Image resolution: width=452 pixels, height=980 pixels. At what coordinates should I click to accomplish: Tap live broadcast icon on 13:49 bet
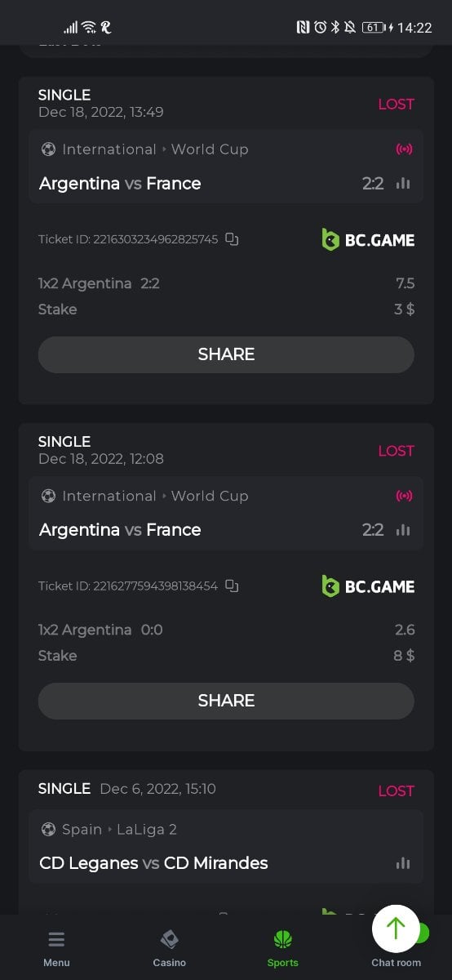(x=404, y=149)
